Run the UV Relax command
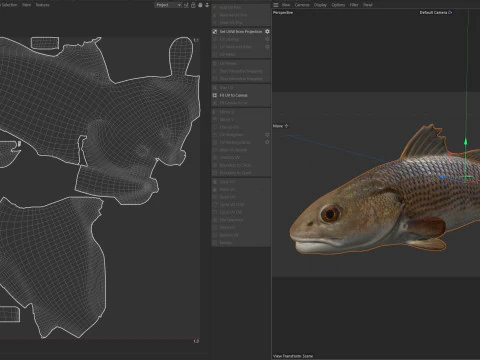The width and height of the screenshot is (480, 360). [228, 63]
